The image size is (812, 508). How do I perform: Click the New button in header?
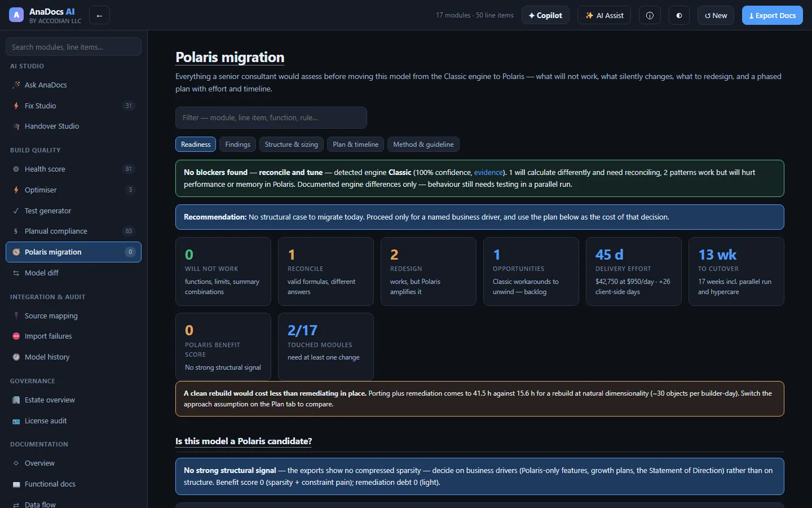coord(716,15)
